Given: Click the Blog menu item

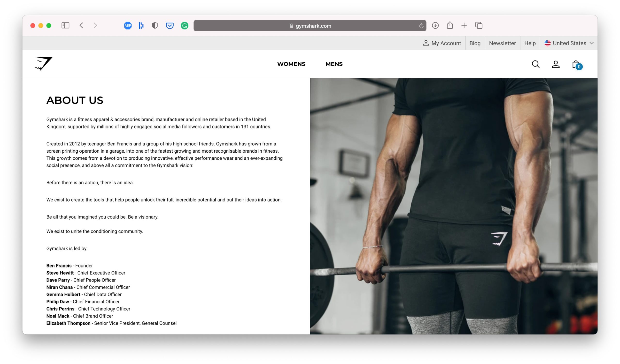Looking at the screenshot, I should [475, 43].
